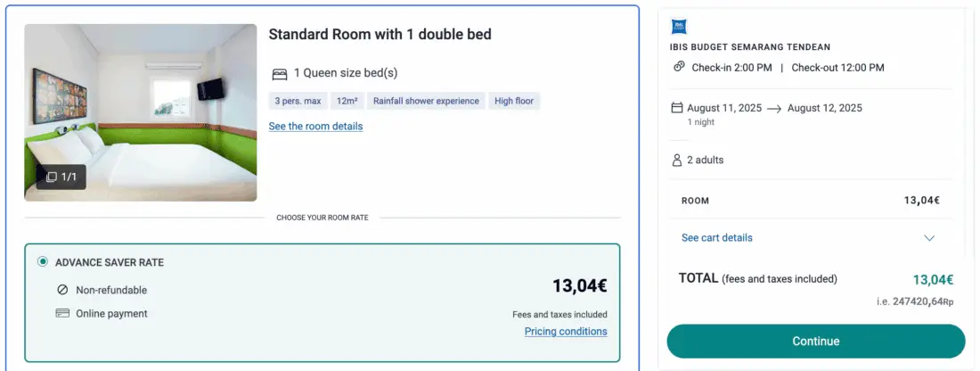Screen dimensions: 980x371
Task: Click the calendar icon next to dates
Action: pos(677,108)
